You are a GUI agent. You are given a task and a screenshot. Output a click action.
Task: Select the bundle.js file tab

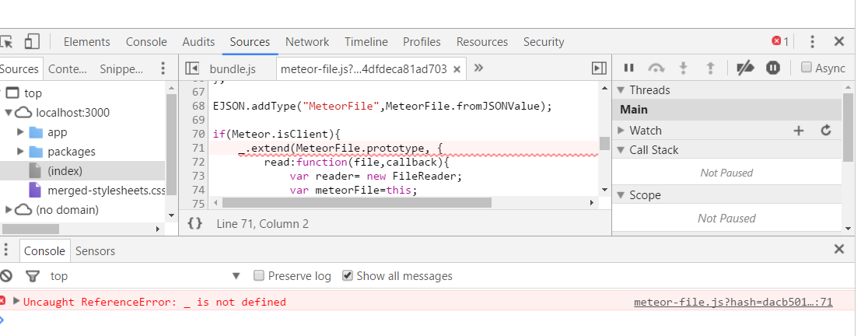[233, 68]
